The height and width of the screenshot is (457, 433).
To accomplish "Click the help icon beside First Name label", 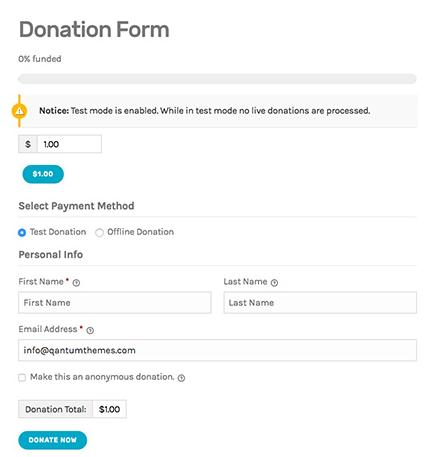I will (76, 283).
